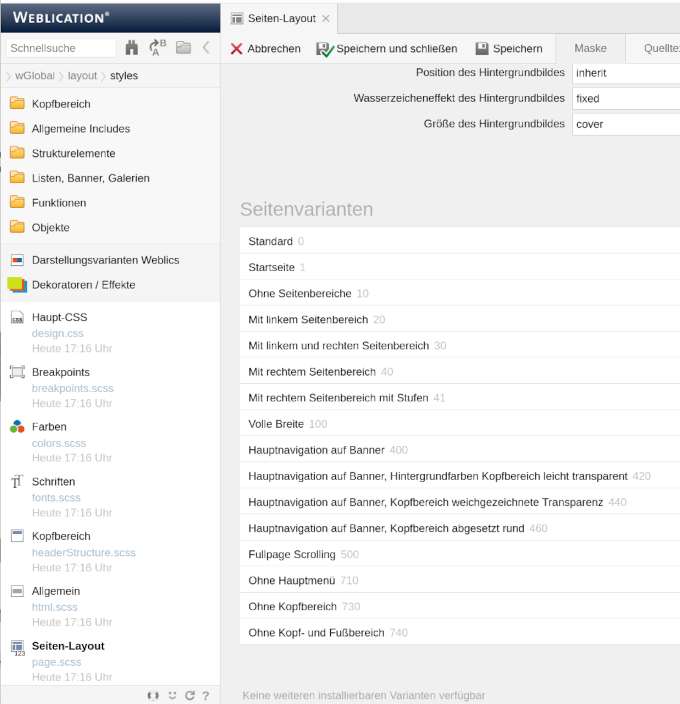Image resolution: width=680 pixels, height=704 pixels.
Task: Click the refresh icon in bottom bar
Action: click(189, 695)
